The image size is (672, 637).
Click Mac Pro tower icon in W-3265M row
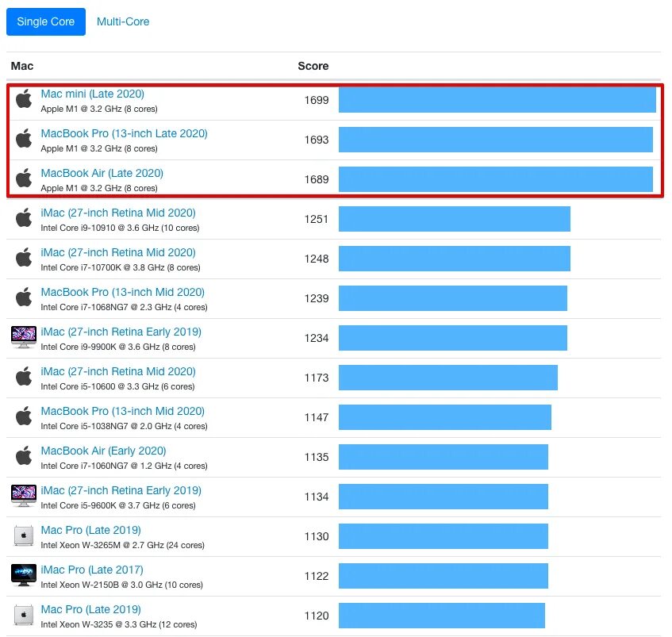point(24,535)
